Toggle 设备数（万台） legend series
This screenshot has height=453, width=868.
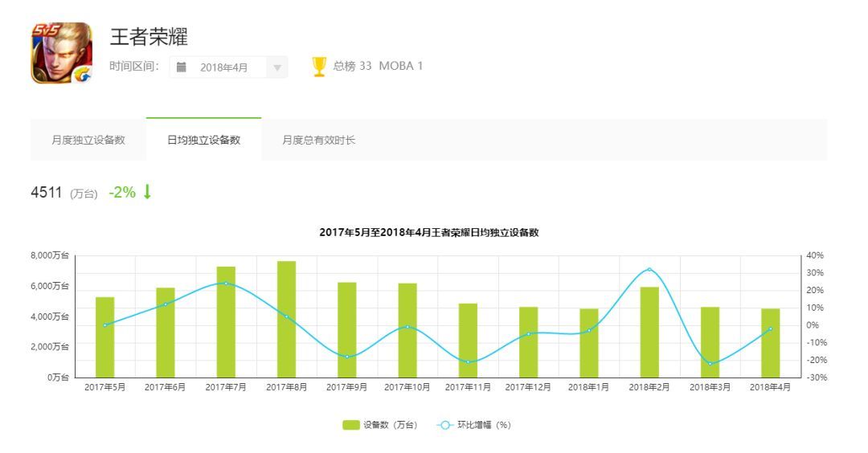[379, 425]
